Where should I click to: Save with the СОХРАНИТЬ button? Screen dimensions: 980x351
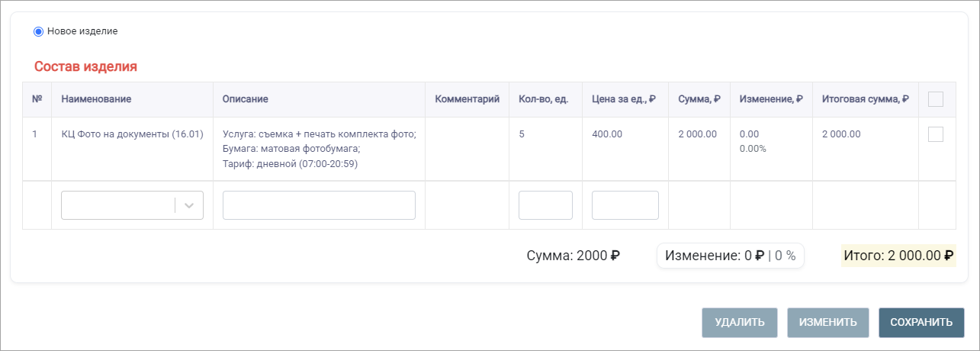click(921, 323)
